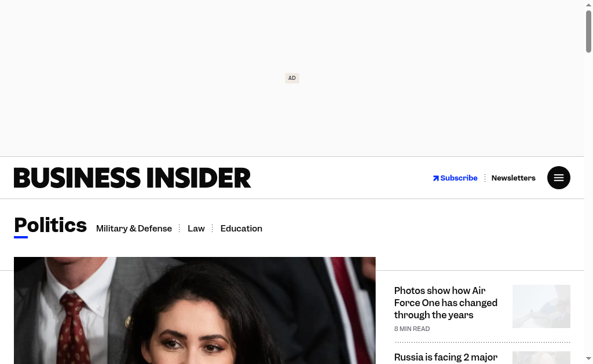Screen dimensions: 593x364
Task: Select the Military & Defense tab
Action: point(134,229)
